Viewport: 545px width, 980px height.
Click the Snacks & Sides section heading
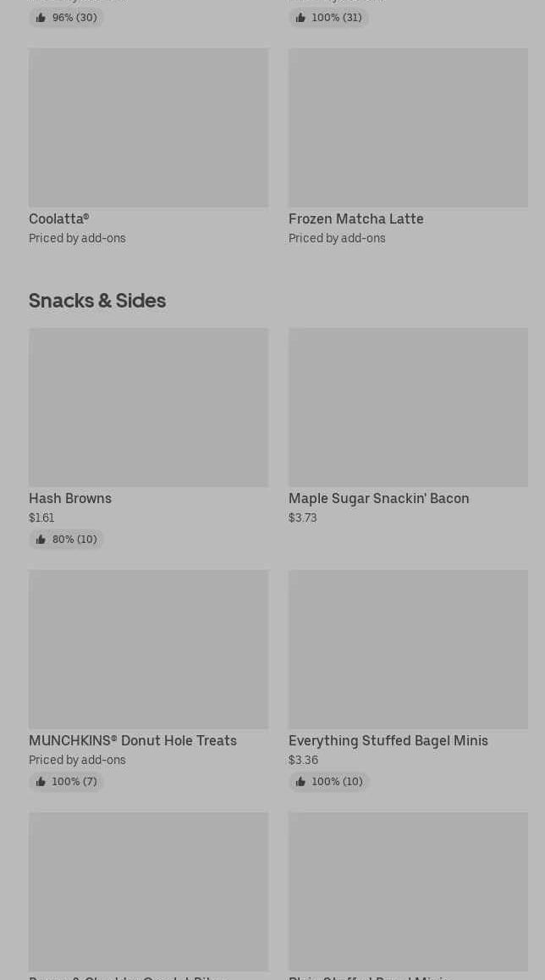point(97,301)
